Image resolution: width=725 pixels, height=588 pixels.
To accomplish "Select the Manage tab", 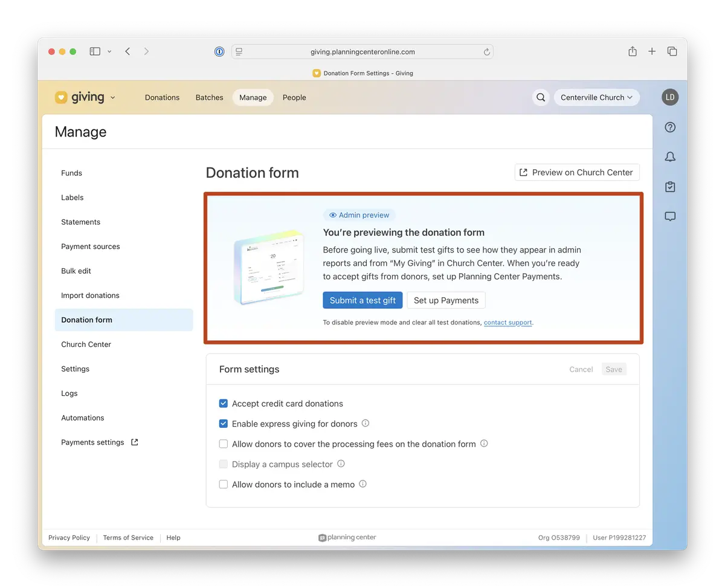I will [253, 97].
